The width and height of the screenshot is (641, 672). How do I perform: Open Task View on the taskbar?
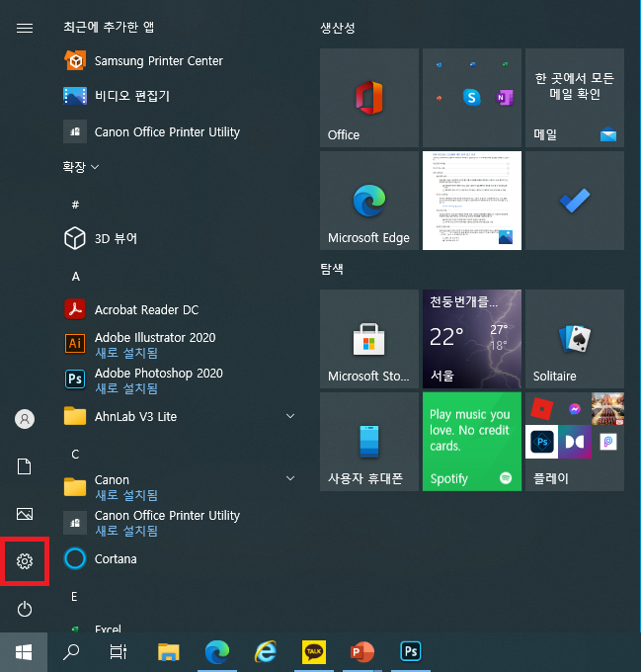(119, 652)
